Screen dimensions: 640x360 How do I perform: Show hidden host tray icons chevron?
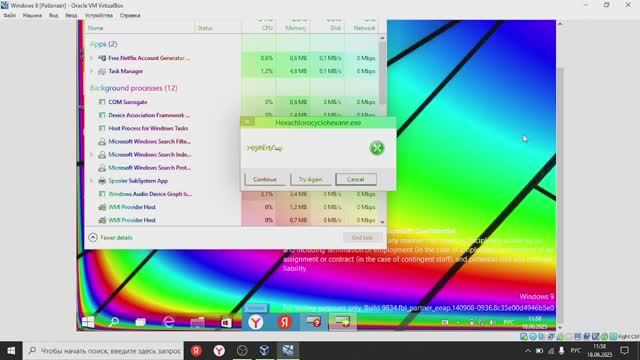tap(528, 351)
